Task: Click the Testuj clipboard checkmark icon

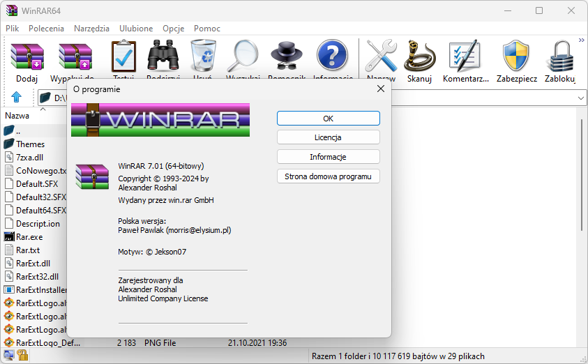Action: [123, 56]
